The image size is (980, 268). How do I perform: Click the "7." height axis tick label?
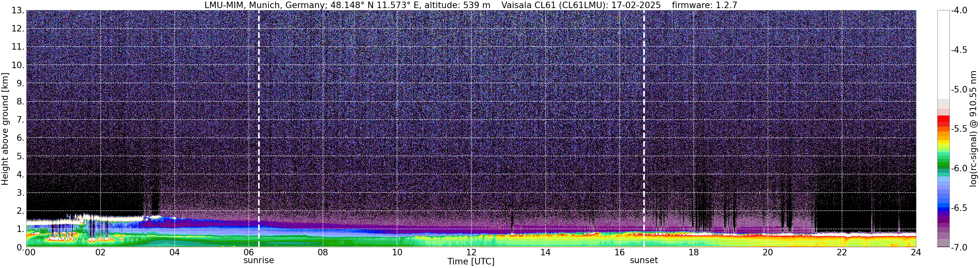coord(20,120)
